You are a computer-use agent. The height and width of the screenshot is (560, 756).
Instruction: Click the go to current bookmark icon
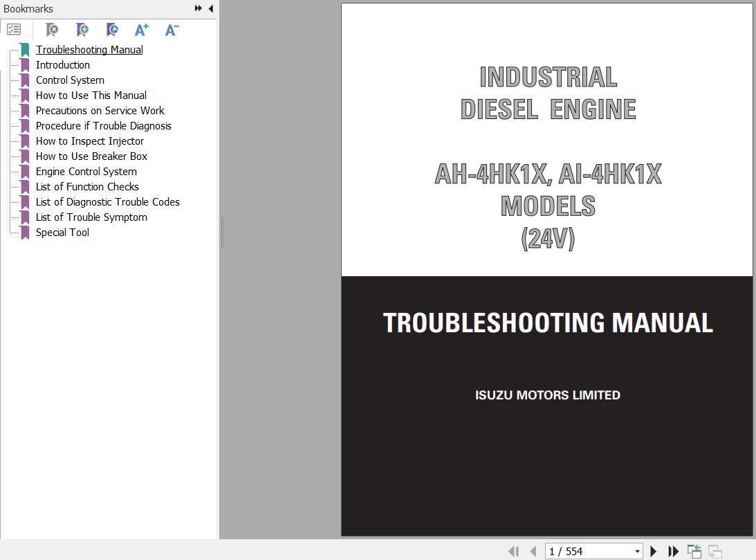coord(112,30)
